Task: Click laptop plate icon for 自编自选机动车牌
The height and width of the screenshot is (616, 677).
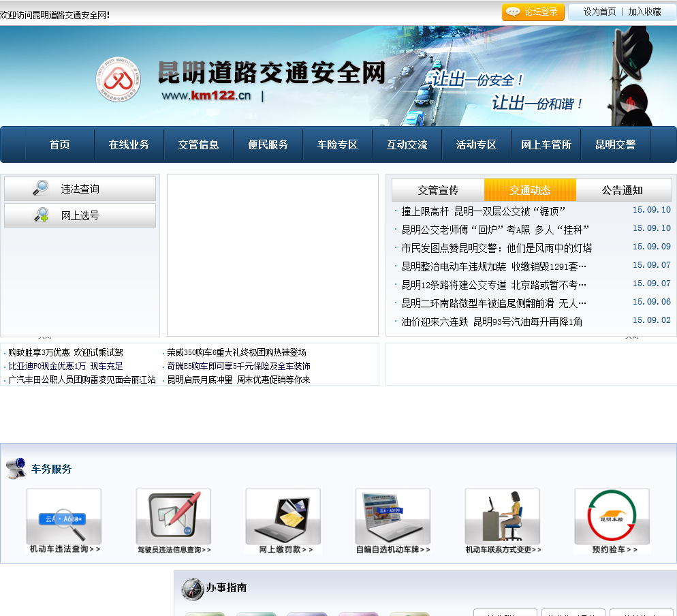Action: tap(393, 516)
